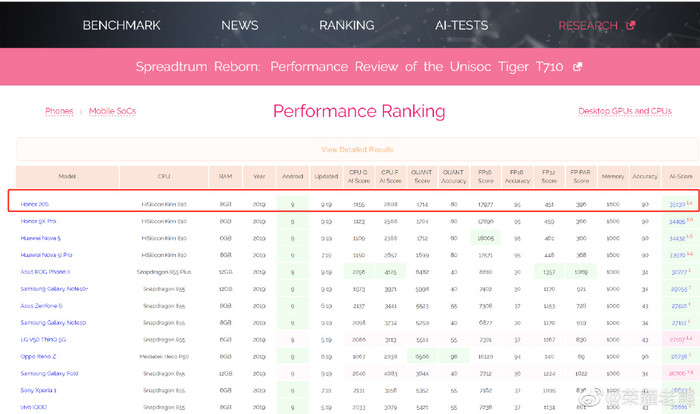Click the external link icon after Tiger T710 headline
The image size is (700, 414).
(x=577, y=67)
